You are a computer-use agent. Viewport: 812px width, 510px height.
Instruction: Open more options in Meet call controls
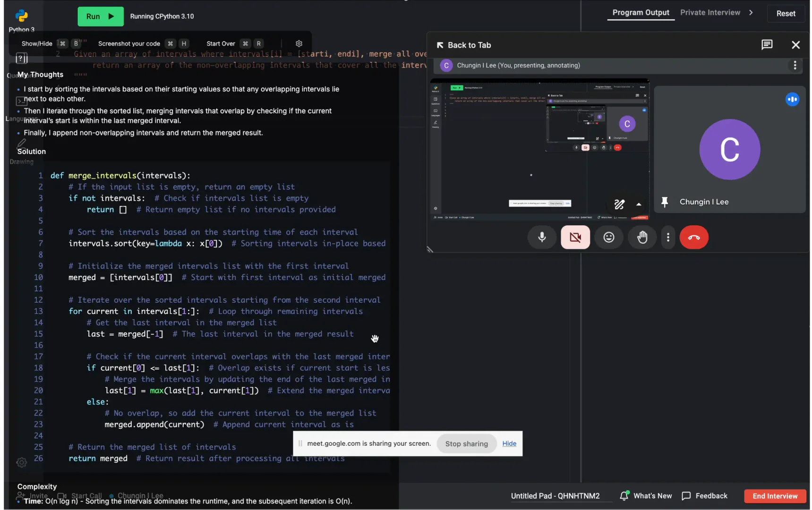click(x=667, y=237)
